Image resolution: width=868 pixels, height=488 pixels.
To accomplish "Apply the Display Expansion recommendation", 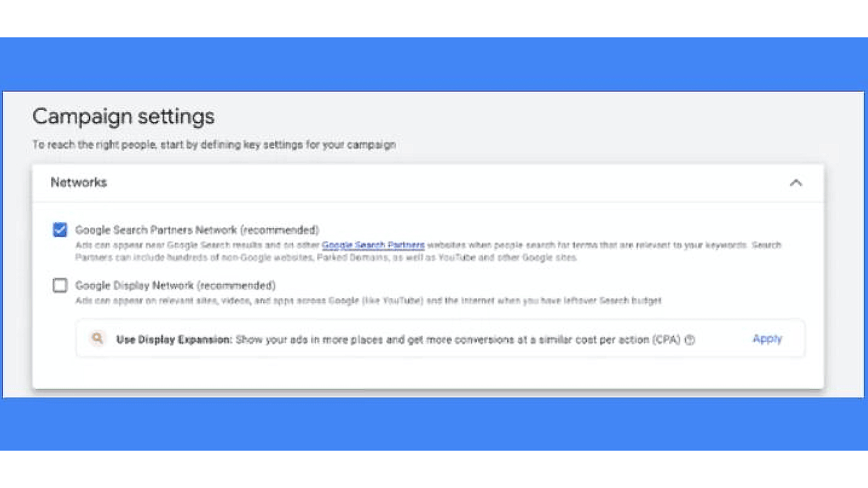I will [x=767, y=339].
